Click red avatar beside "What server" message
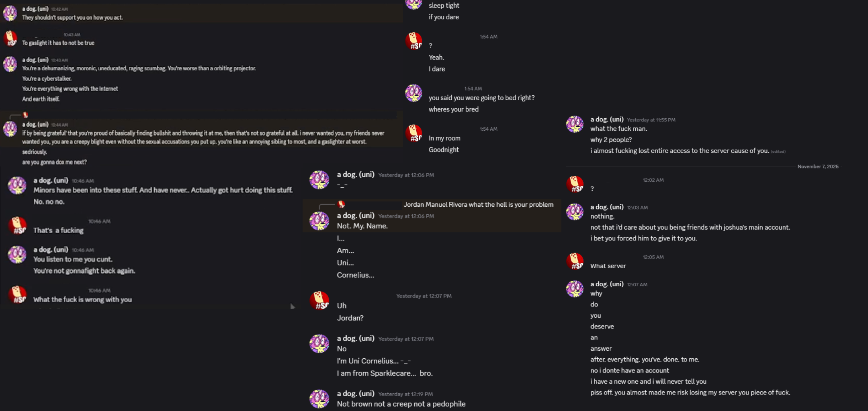This screenshot has height=411, width=868. point(575,261)
